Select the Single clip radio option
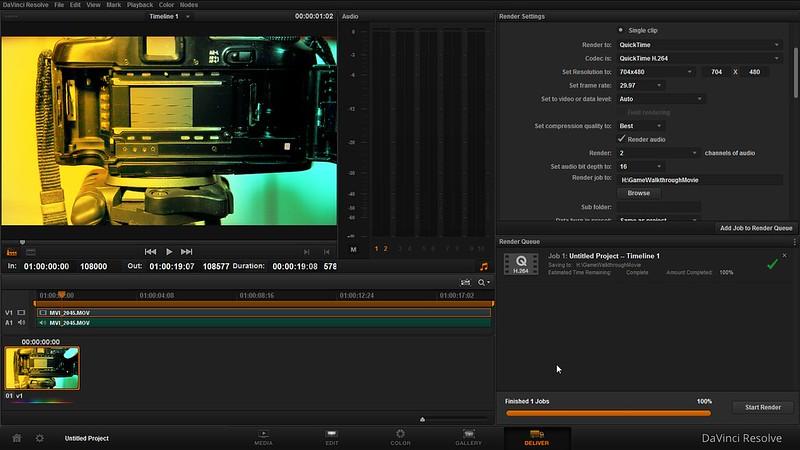 coord(621,31)
